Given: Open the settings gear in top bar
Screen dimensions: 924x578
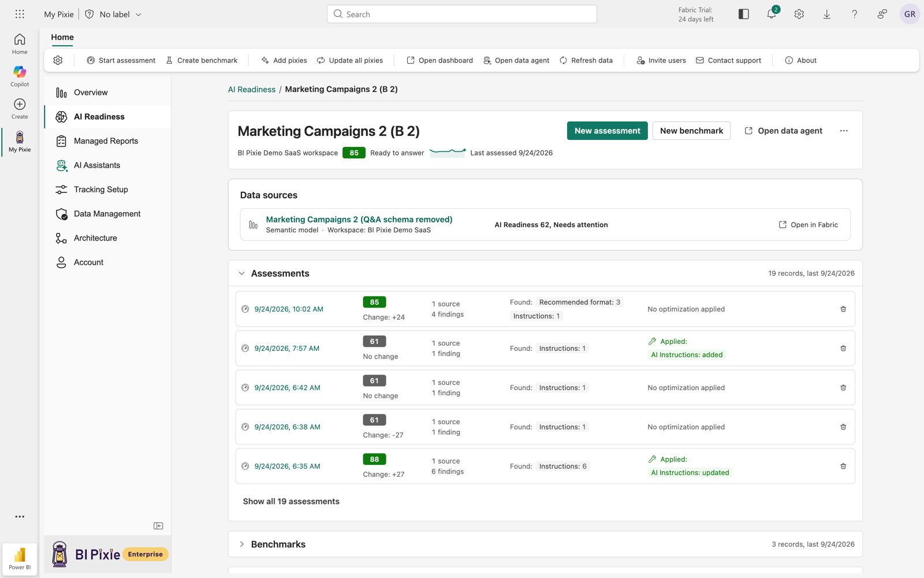Looking at the screenshot, I should pyautogui.click(x=799, y=14).
